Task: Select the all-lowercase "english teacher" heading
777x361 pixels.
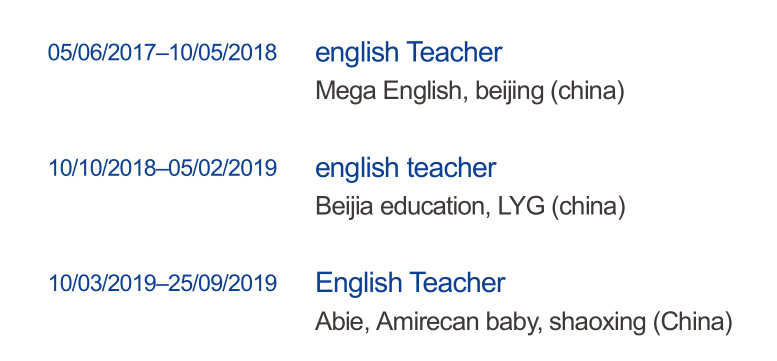Action: pyautogui.click(x=405, y=168)
